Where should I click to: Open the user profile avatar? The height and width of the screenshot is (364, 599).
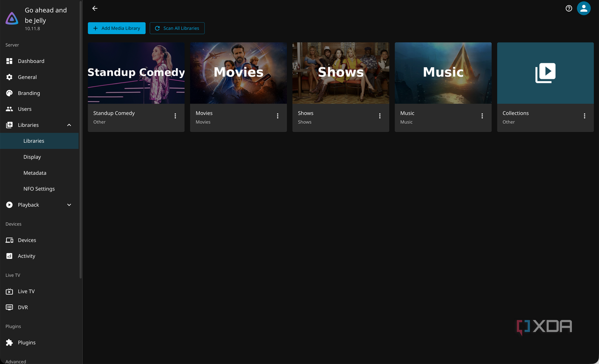(x=584, y=8)
